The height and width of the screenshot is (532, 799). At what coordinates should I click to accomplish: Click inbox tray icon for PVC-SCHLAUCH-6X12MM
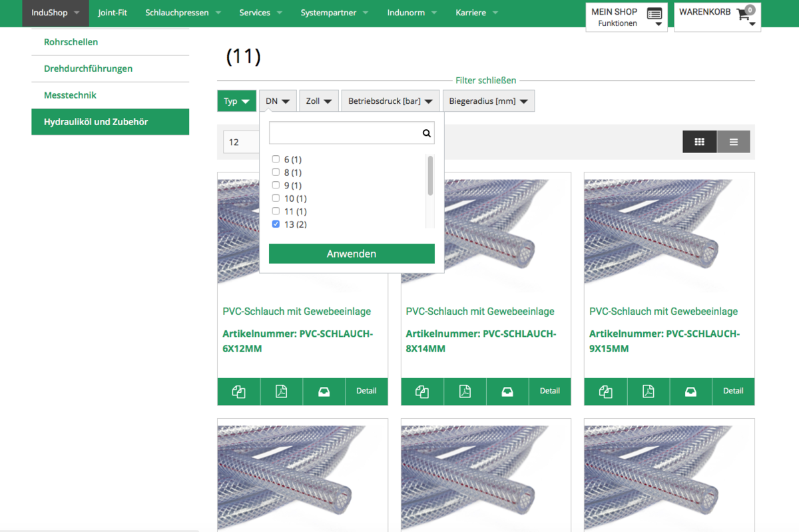pyautogui.click(x=324, y=392)
